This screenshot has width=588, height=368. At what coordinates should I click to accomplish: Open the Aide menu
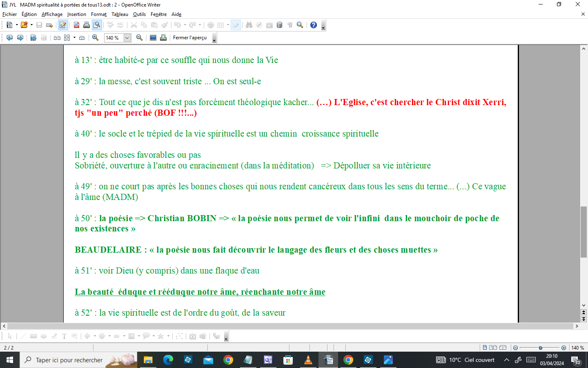tap(176, 14)
